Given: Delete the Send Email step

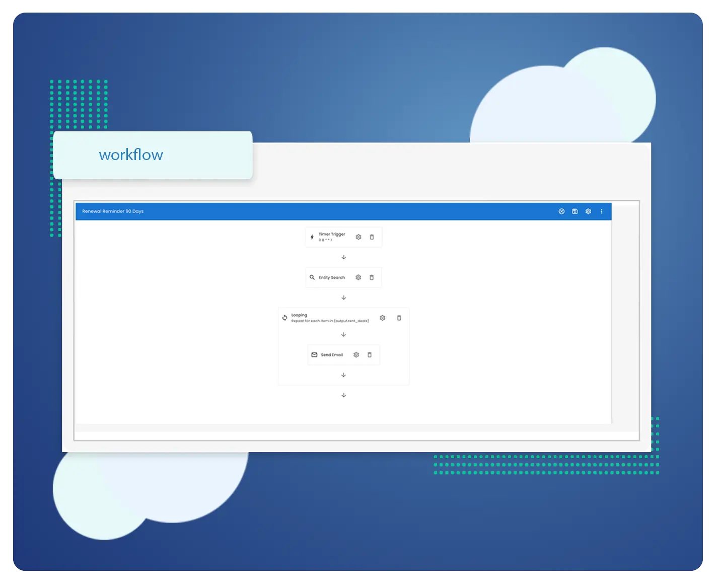Looking at the screenshot, I should [370, 355].
